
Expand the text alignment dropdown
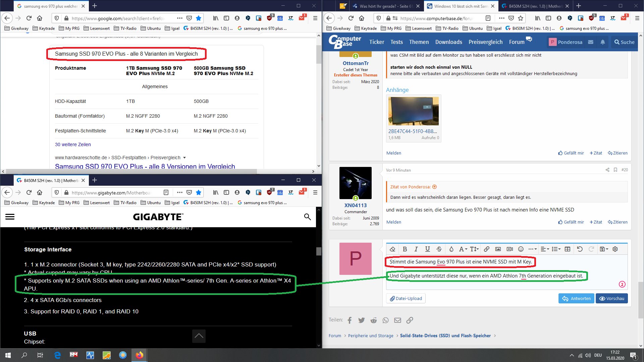[545, 249]
